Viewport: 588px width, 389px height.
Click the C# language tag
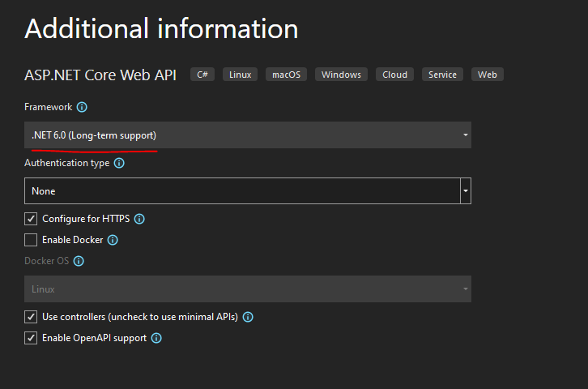point(202,75)
